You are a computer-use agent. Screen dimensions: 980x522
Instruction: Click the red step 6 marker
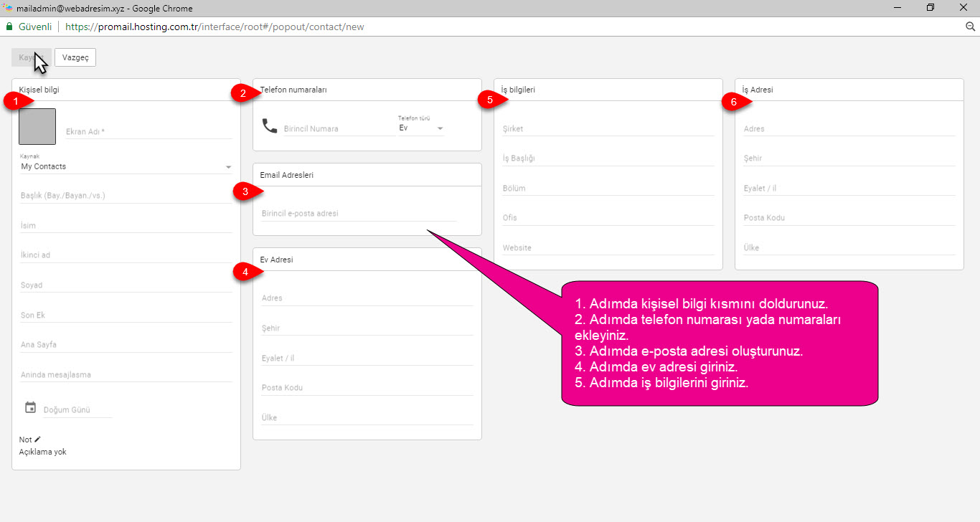[x=733, y=102]
